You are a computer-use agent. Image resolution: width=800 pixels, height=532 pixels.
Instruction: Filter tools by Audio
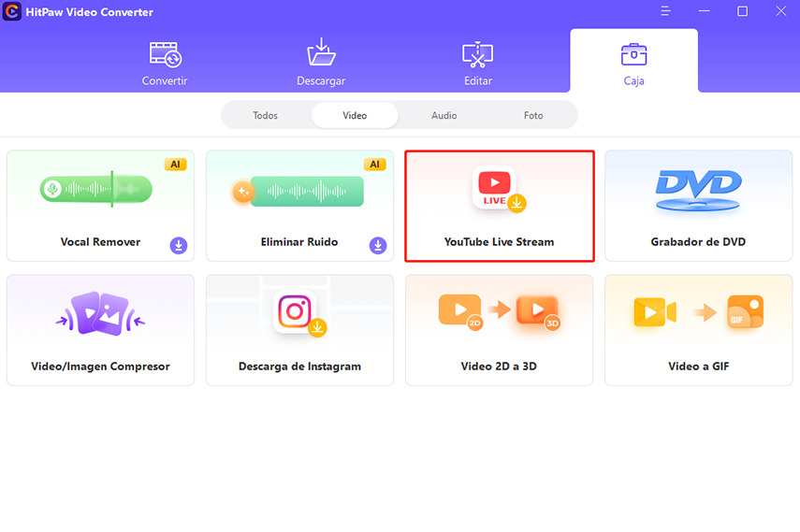tap(444, 115)
